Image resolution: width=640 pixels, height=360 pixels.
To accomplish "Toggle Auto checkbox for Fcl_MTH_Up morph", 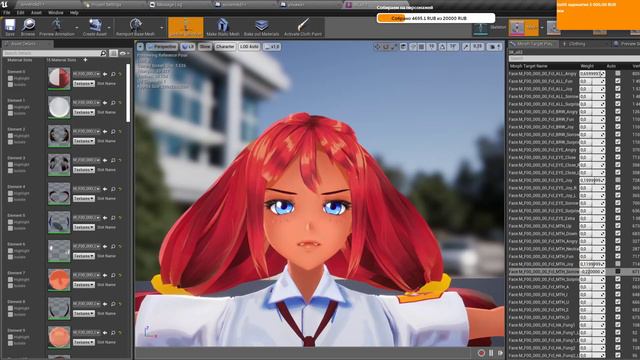I will 618,226.
